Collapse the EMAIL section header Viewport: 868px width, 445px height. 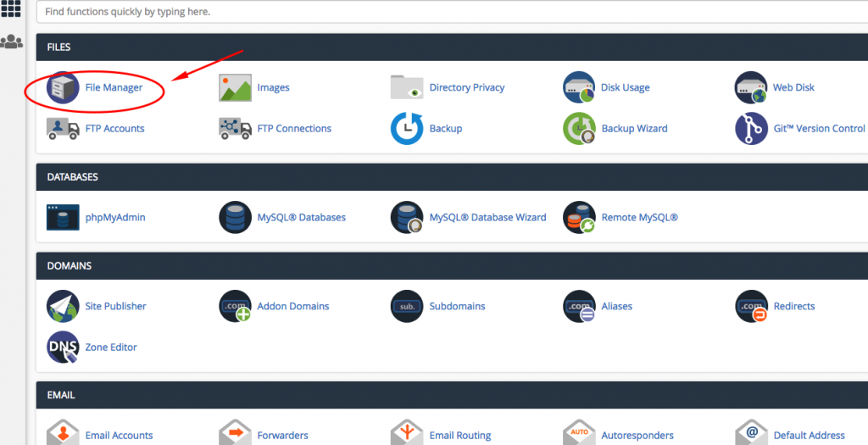pos(452,395)
